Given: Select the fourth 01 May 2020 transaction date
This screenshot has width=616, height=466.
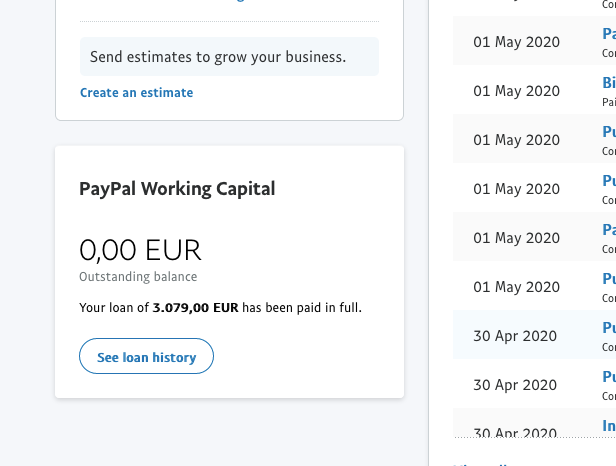Looking at the screenshot, I should tap(516, 189).
